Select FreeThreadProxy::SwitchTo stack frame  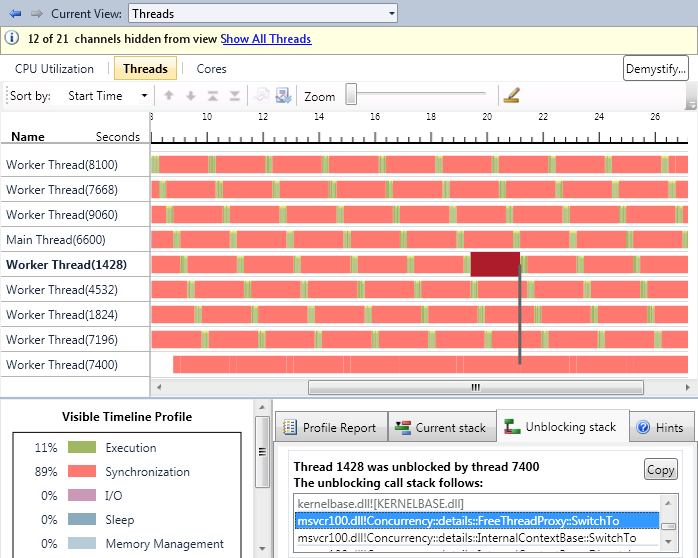476,520
